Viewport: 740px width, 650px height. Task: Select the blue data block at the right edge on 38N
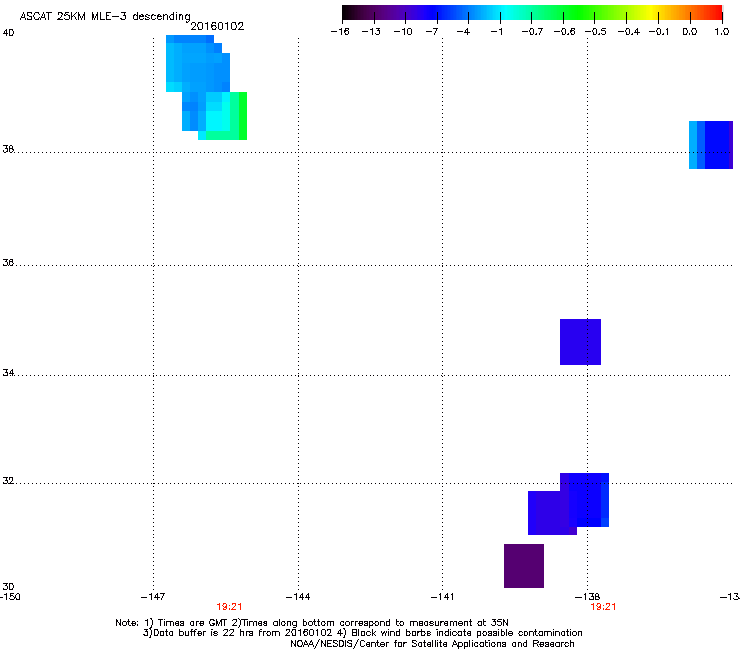(711, 145)
